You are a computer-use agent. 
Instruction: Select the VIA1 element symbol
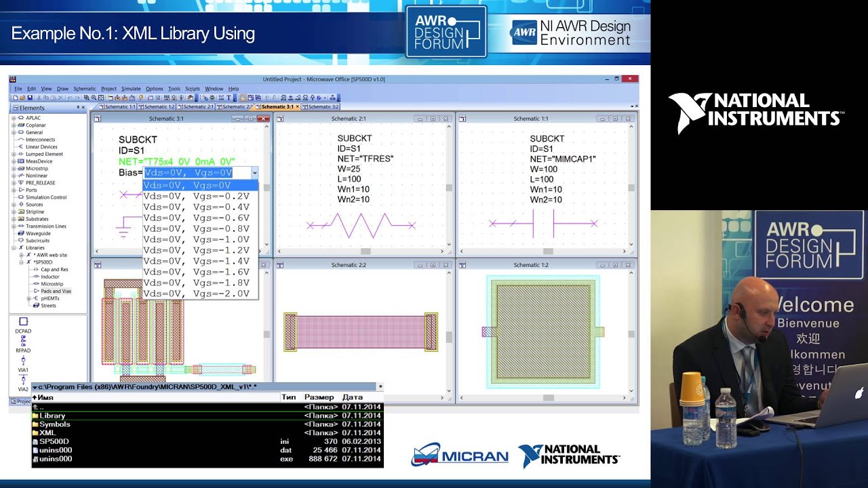(x=23, y=360)
